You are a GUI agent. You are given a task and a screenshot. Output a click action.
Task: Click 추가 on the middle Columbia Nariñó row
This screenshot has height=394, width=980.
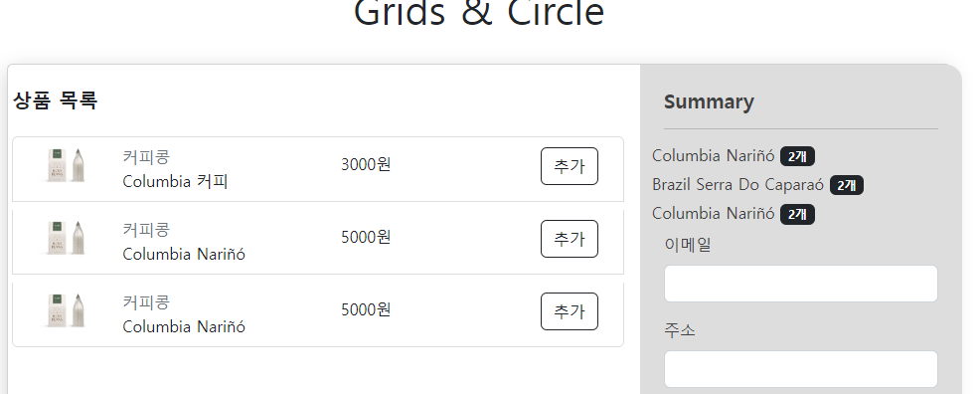point(569,239)
